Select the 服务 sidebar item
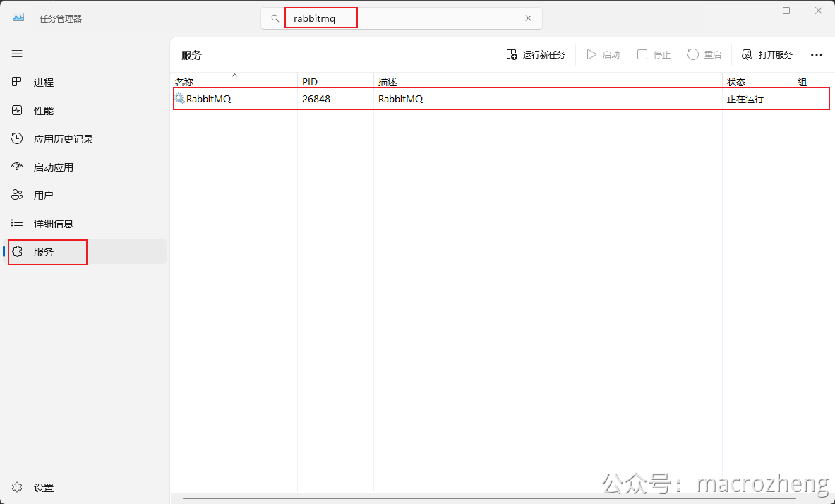Image resolution: width=835 pixels, height=504 pixels. (85, 252)
